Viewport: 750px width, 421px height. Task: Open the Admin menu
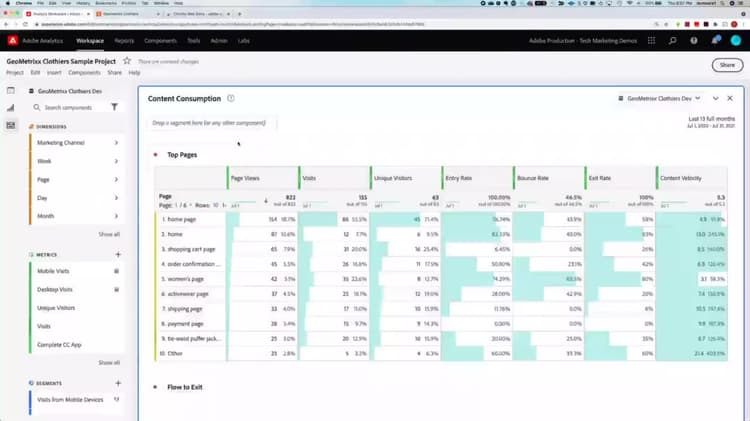pyautogui.click(x=219, y=41)
